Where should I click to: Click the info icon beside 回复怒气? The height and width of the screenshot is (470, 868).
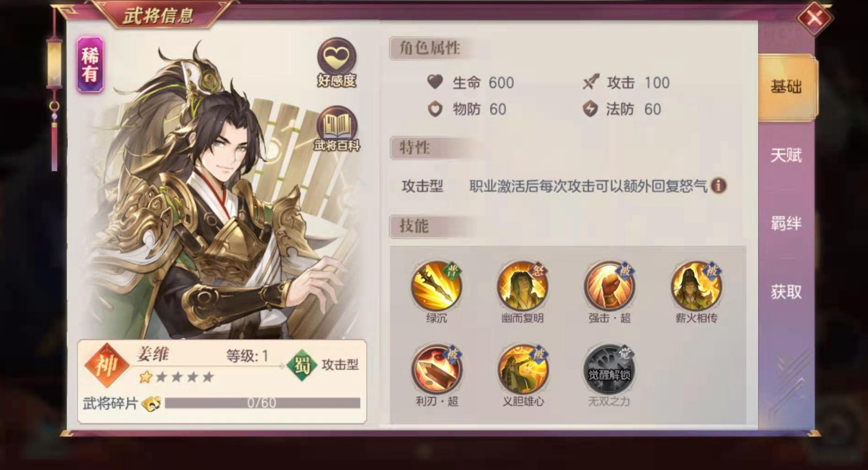point(719,186)
